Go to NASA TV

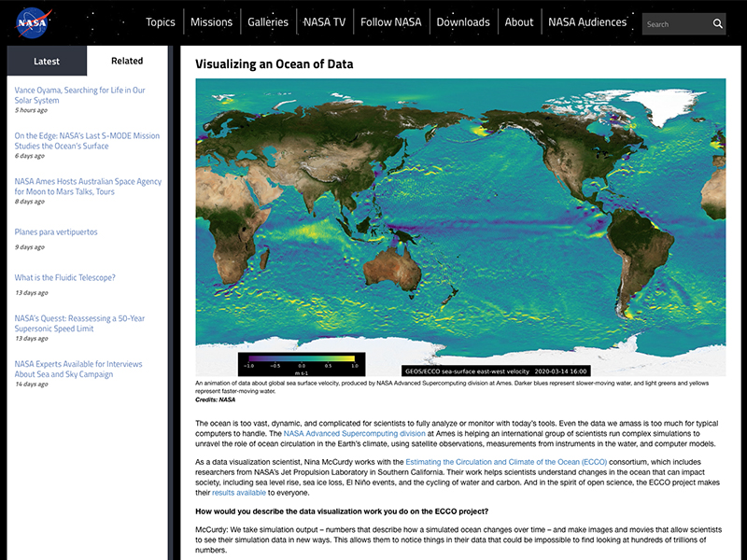point(325,22)
